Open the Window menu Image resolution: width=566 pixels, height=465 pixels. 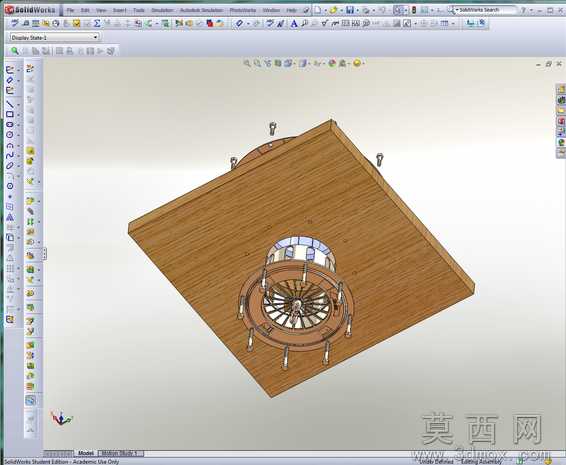271,10
